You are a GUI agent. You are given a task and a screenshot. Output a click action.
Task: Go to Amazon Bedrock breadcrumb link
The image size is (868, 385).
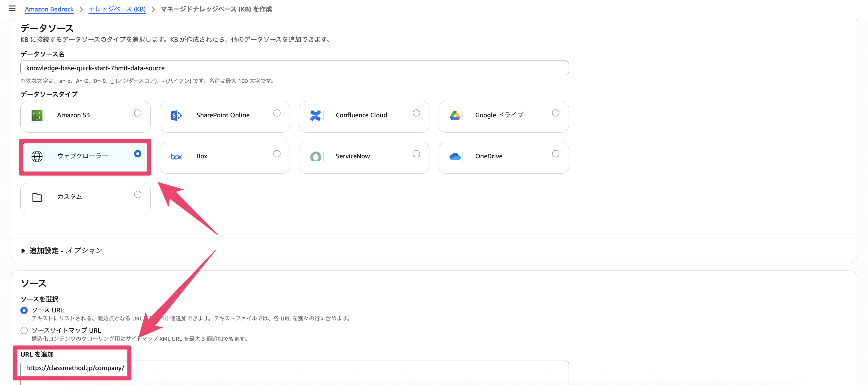[x=49, y=9]
